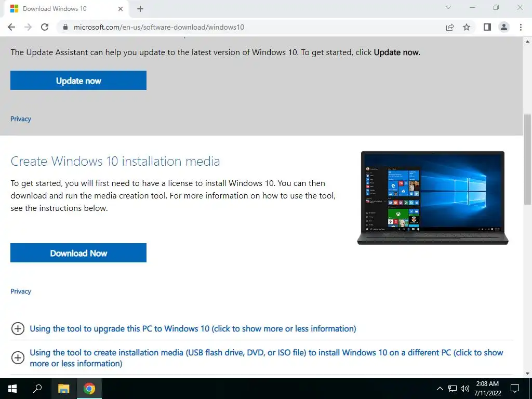Click the Windows 10 laptop image
Viewport: 532px width, 399px height.
click(x=433, y=198)
